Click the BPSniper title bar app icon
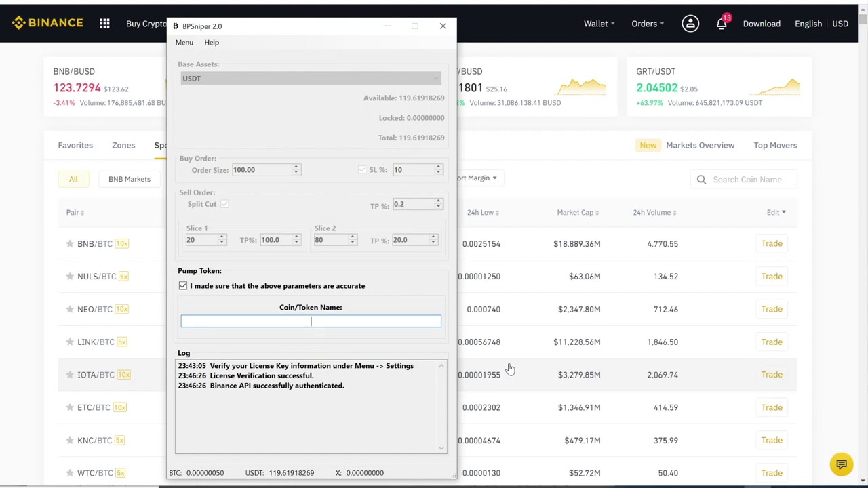Viewport: 868px width, 488px height. coord(175,26)
